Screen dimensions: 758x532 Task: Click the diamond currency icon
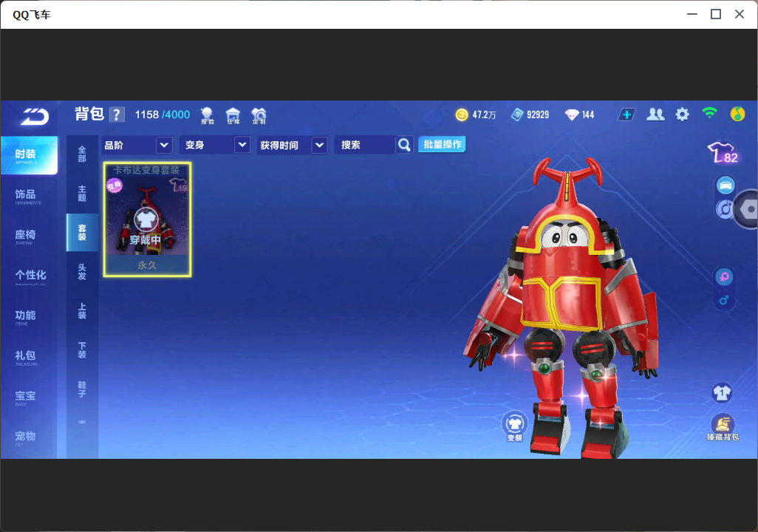pyautogui.click(x=572, y=115)
